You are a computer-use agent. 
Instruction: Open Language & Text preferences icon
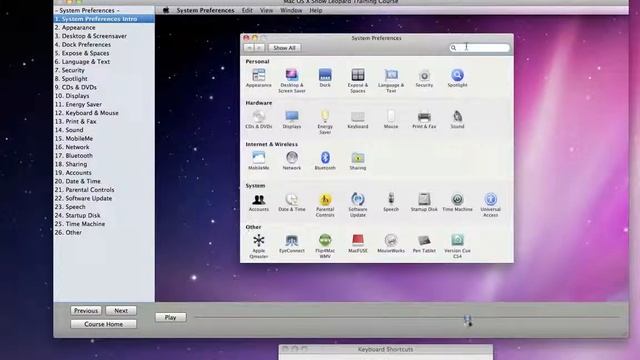[391, 76]
